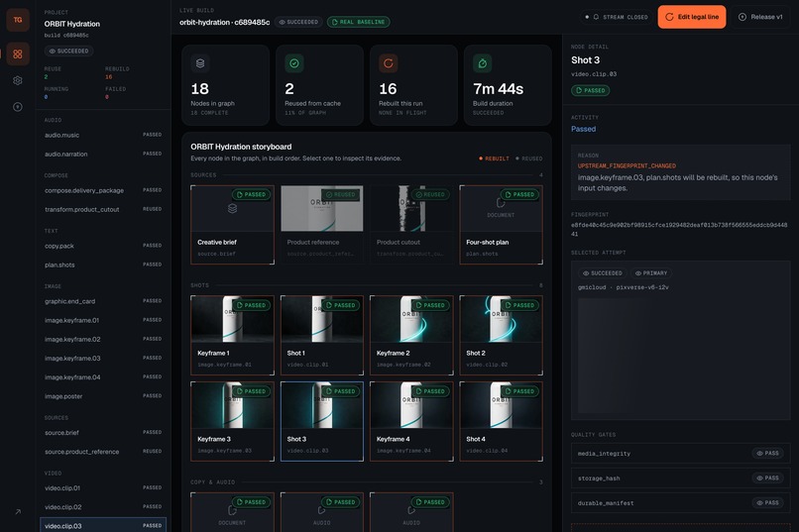Click the Passed badge under Shot 3 detail

point(590,90)
